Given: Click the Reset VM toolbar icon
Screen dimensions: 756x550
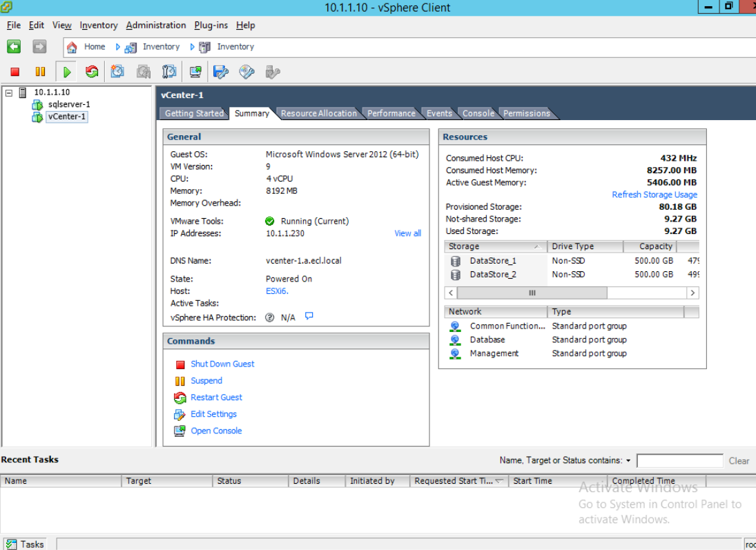Looking at the screenshot, I should [x=92, y=72].
